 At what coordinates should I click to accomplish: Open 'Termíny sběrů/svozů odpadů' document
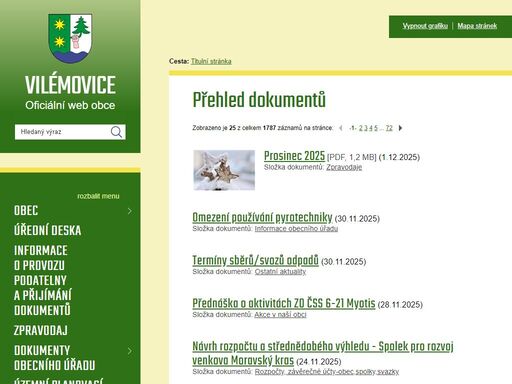pos(255,261)
